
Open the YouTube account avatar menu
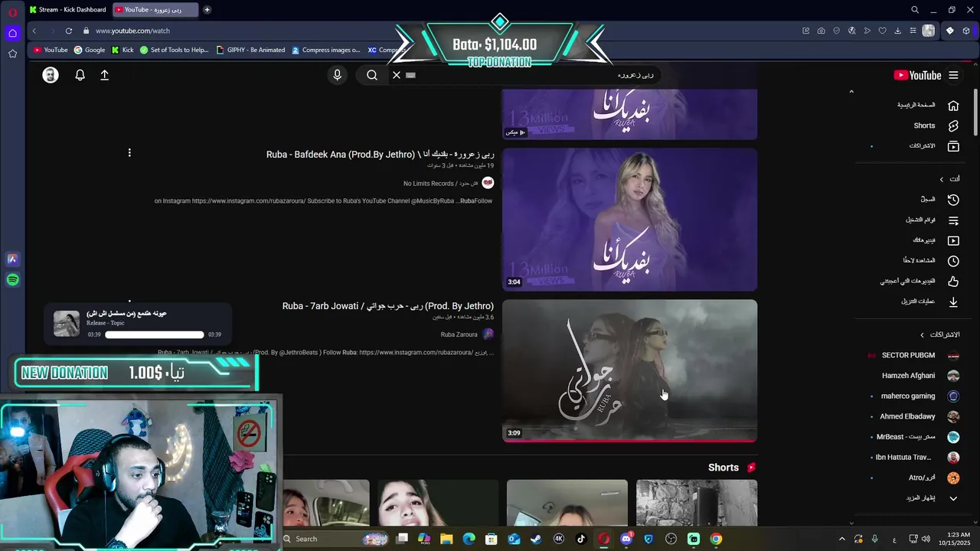51,75
